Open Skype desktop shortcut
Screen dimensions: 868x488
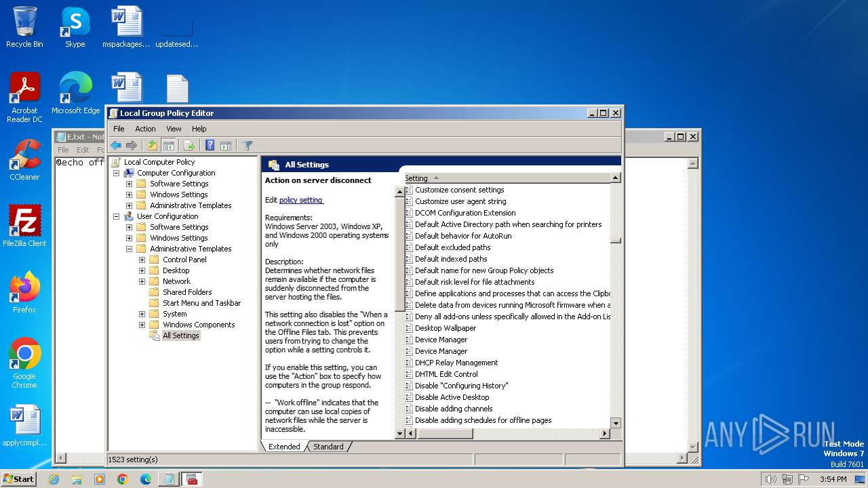[x=75, y=27]
